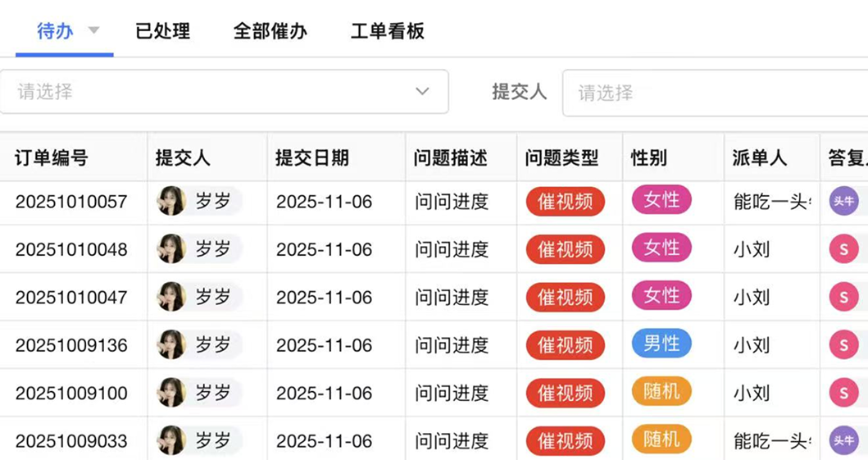This screenshot has width=868, height=460.
Task: Click 随机 tag in row 20251009033
Action: pos(661,439)
